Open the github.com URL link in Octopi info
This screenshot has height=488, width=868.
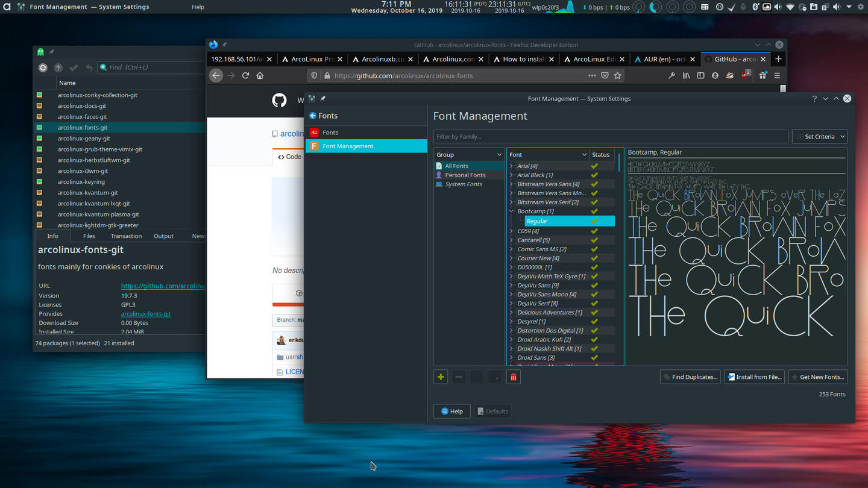coord(163,286)
